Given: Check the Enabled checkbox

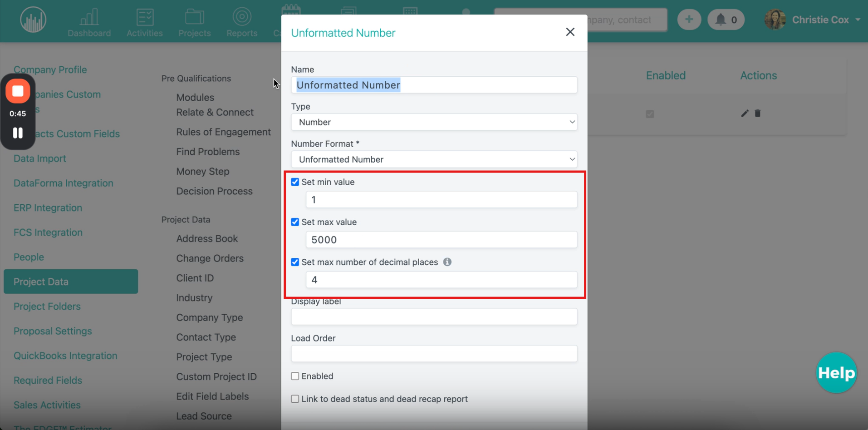Looking at the screenshot, I should (x=295, y=376).
